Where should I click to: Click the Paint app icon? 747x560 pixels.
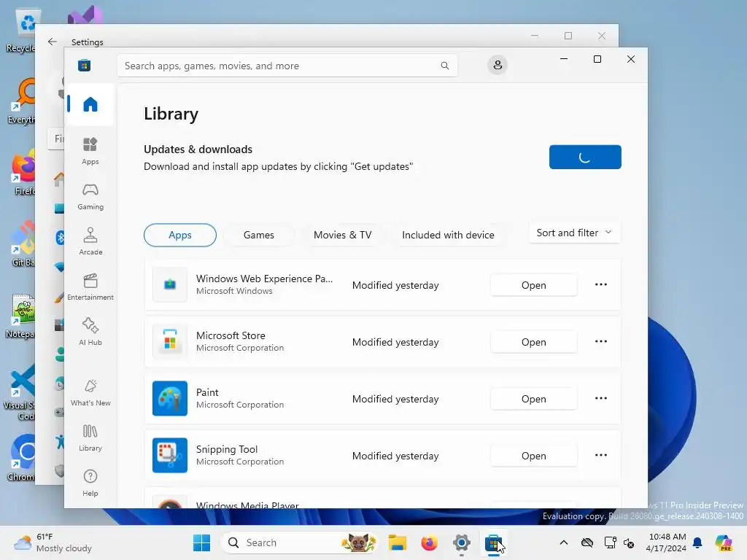[169, 399]
